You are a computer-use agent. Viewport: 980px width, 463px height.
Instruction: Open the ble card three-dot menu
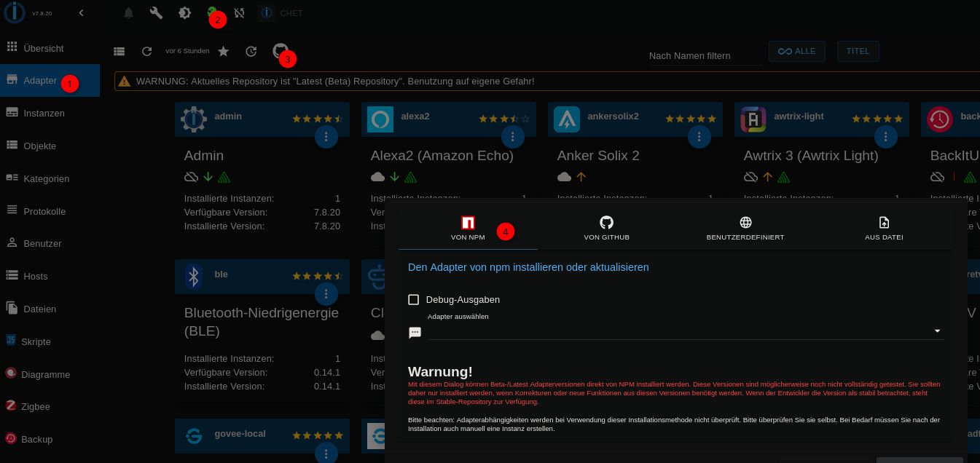[326, 294]
